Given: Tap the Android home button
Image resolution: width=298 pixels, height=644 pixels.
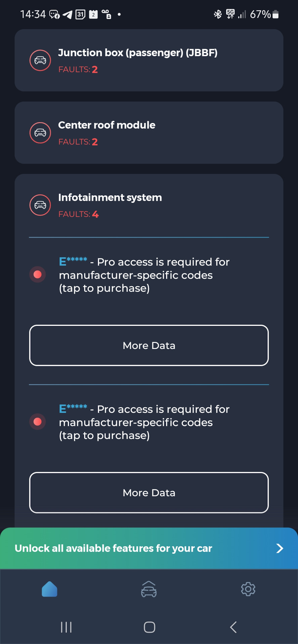Looking at the screenshot, I should point(149,627).
